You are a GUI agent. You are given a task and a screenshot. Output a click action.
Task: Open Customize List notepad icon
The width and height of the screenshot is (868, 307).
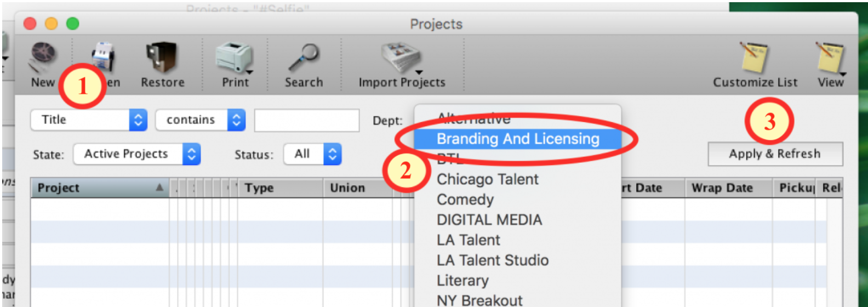click(x=755, y=57)
